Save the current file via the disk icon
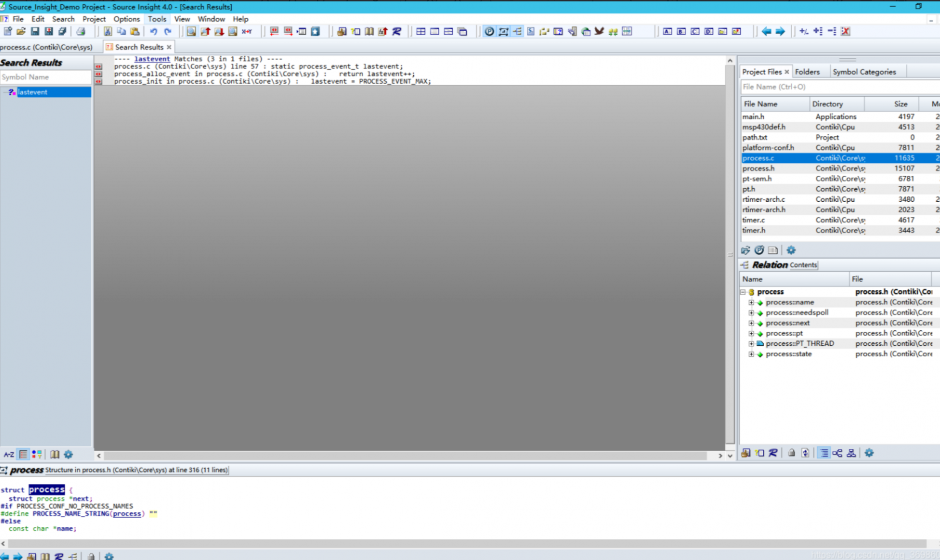Image resolution: width=940 pixels, height=560 pixels. 35,32
